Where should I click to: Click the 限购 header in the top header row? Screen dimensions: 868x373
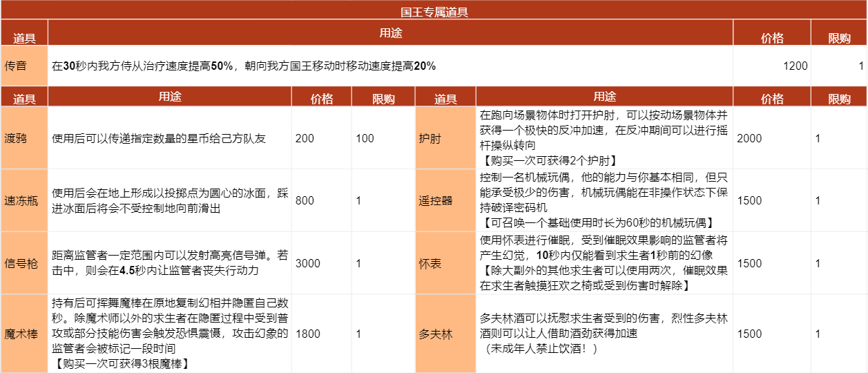(x=839, y=38)
